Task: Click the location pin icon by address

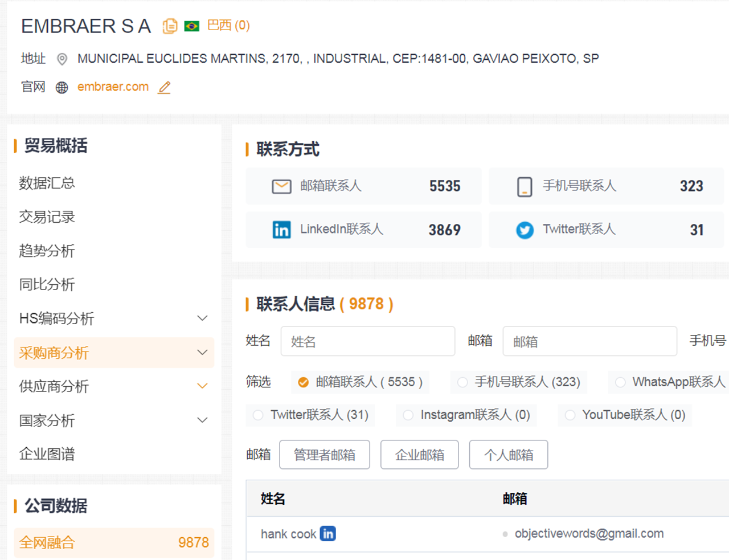Action: (x=62, y=59)
